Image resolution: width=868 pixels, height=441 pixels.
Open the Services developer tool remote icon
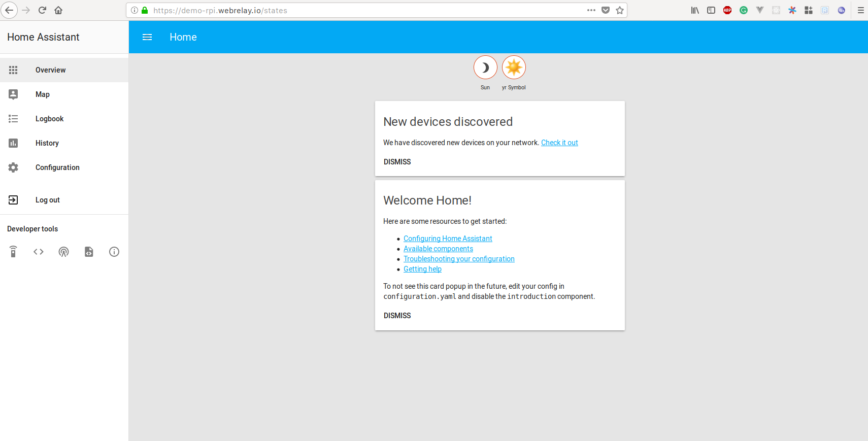13,252
